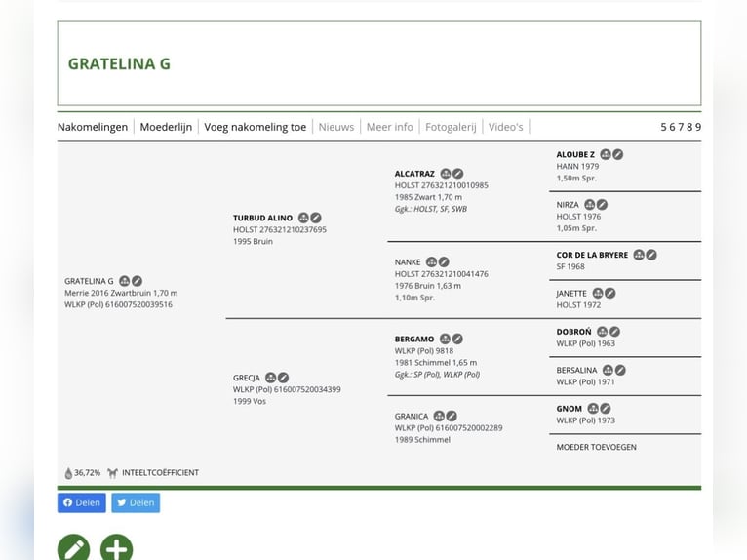Click the pedigree icon next to ALOUBE Z
747x560 pixels.
(605, 154)
